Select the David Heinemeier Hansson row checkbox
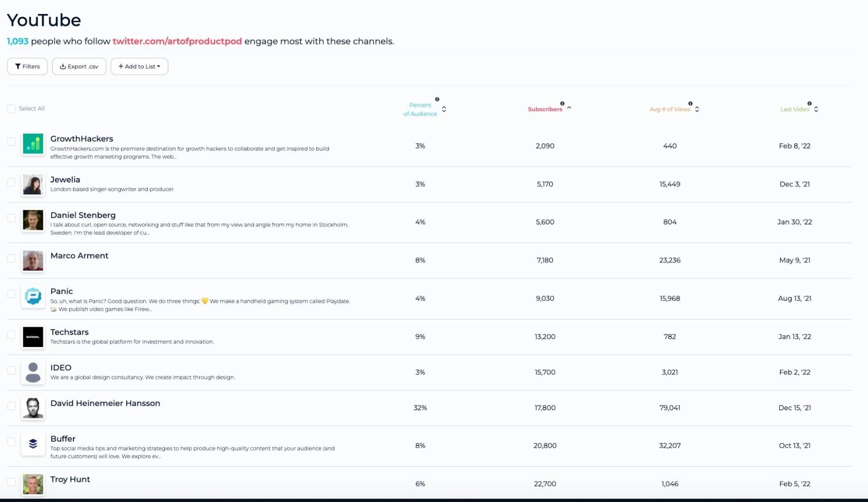The height and width of the screenshot is (502, 868). point(11,406)
